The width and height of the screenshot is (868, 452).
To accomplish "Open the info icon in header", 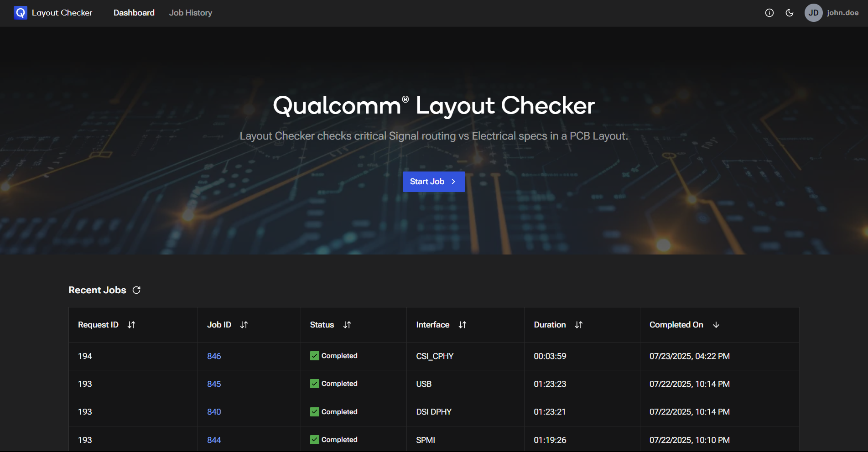I will (769, 13).
